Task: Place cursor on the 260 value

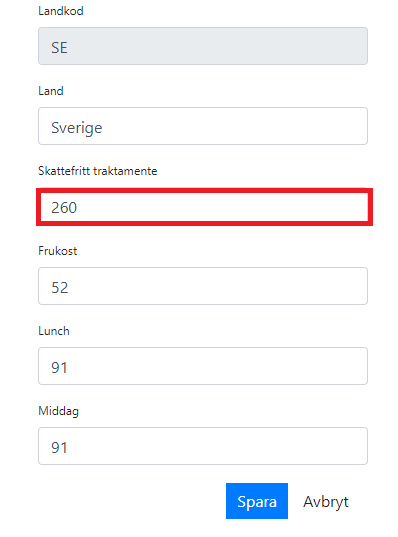Action: click(64, 208)
